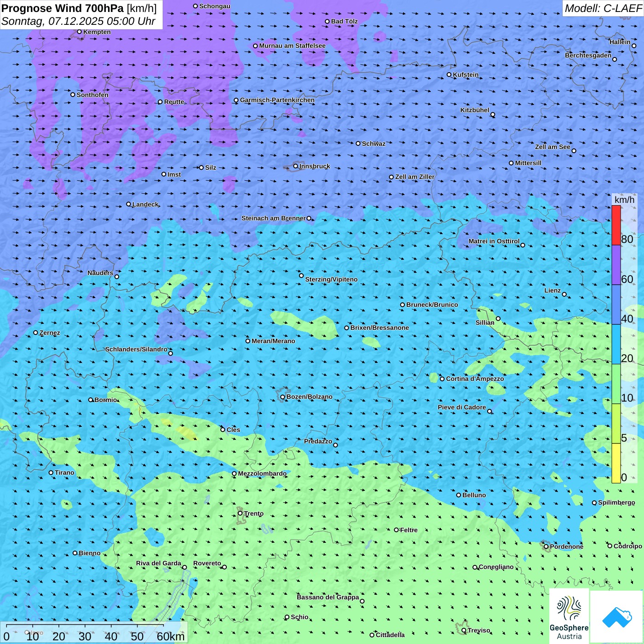The width and height of the screenshot is (644, 644).
Task: Click the 'Zell am Ziller' label
Action: pyautogui.click(x=415, y=177)
